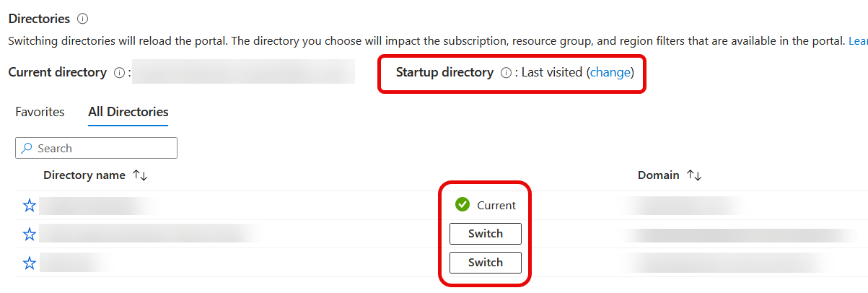Click the Domain column header

[658, 175]
